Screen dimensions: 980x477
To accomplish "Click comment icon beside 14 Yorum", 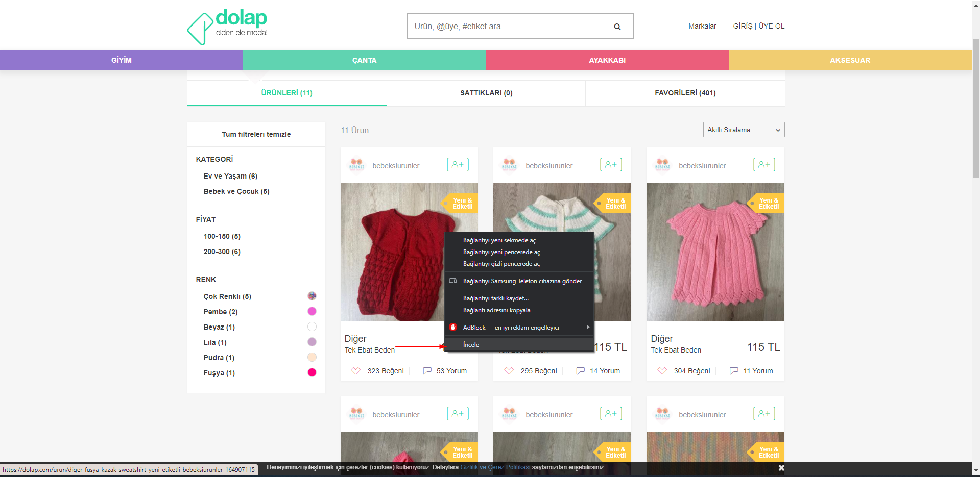I will [581, 371].
